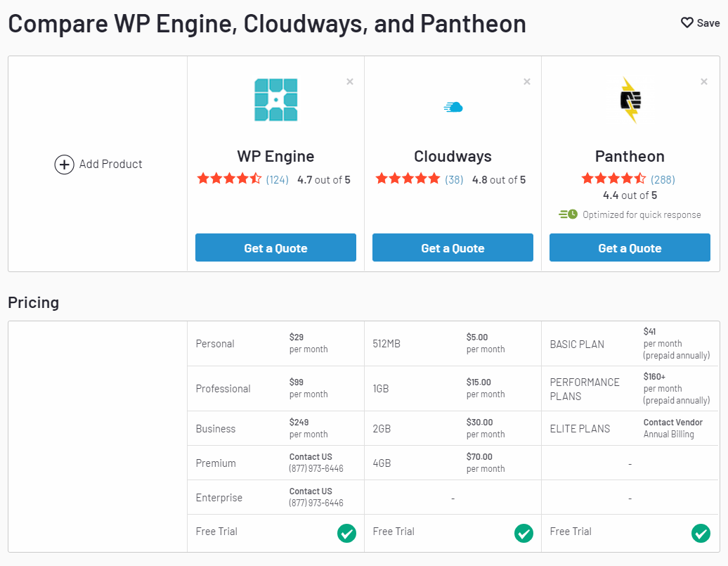728x566 pixels.
Task: Click the WP Engine logo
Action: click(x=275, y=100)
